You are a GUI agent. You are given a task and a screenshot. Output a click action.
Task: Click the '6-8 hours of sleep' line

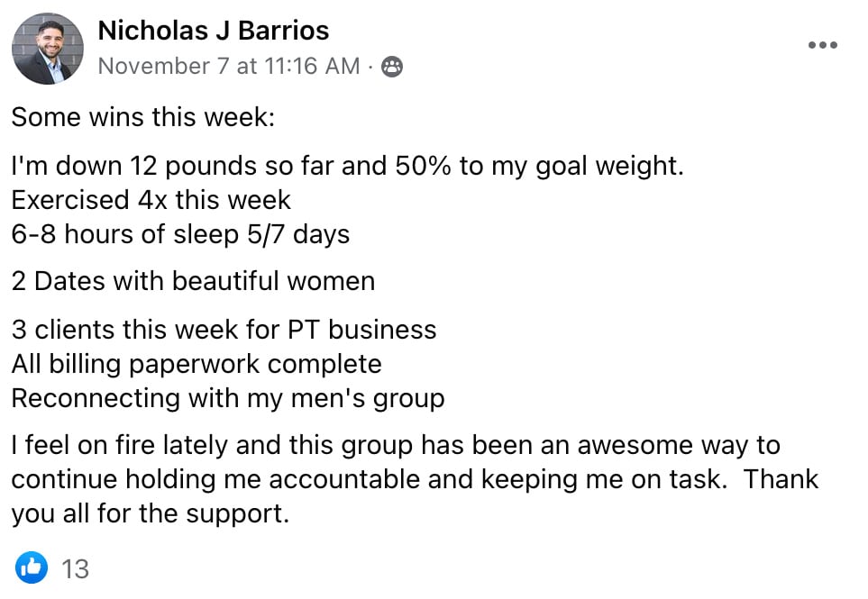[x=180, y=234]
